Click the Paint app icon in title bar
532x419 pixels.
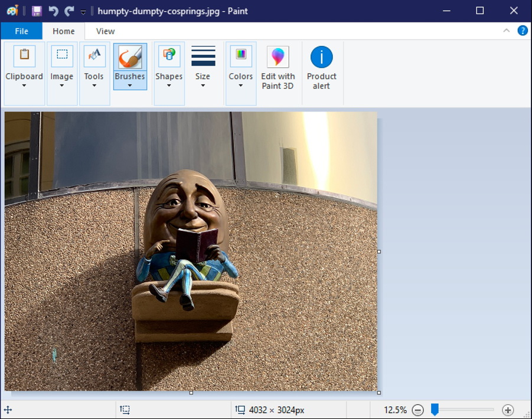tap(12, 11)
